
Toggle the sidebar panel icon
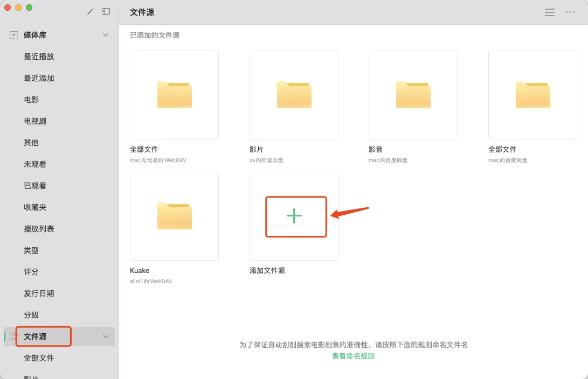point(106,12)
